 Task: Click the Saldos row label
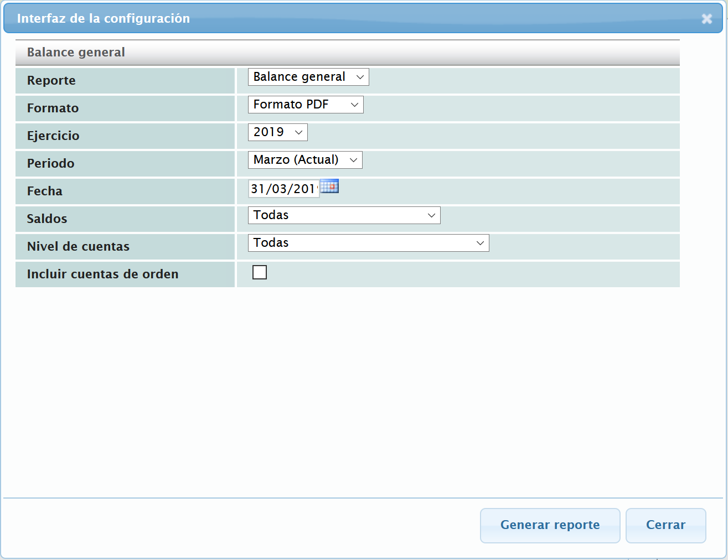(47, 219)
